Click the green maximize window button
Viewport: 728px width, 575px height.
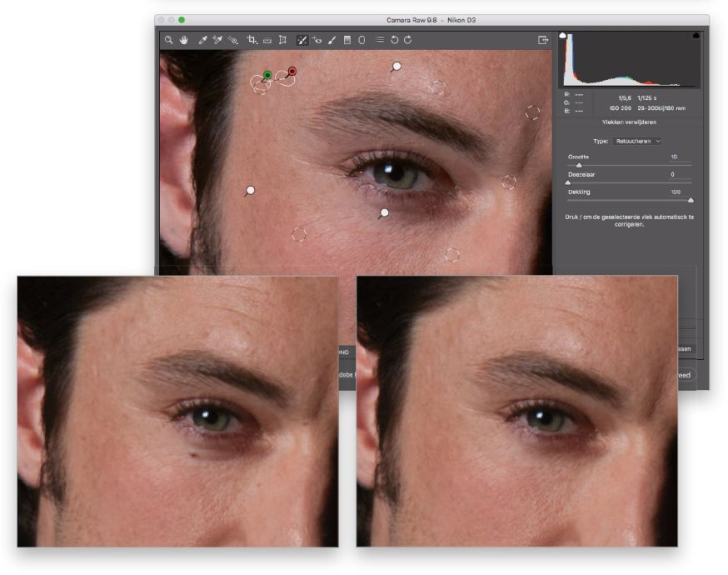point(182,19)
